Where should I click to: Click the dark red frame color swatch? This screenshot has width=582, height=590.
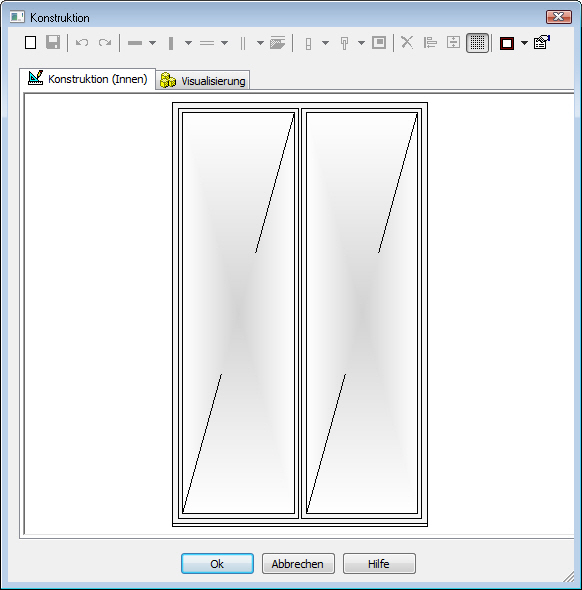(x=507, y=43)
